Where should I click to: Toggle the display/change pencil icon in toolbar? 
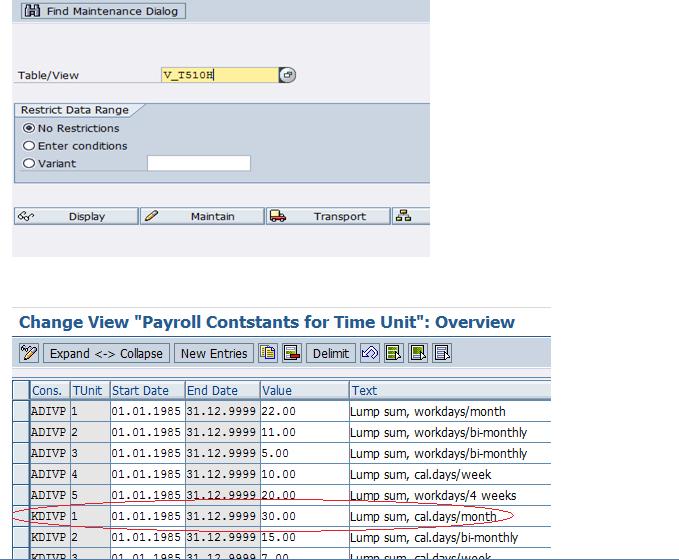coord(29,353)
